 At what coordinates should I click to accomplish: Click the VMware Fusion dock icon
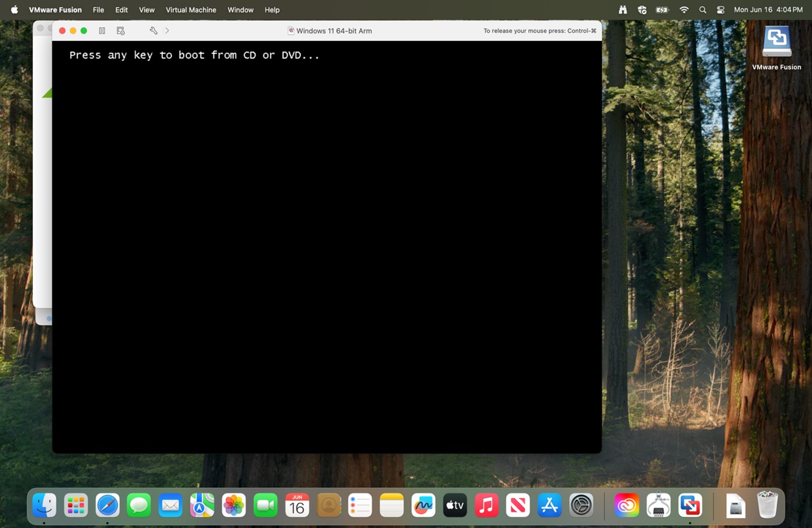tap(690, 505)
